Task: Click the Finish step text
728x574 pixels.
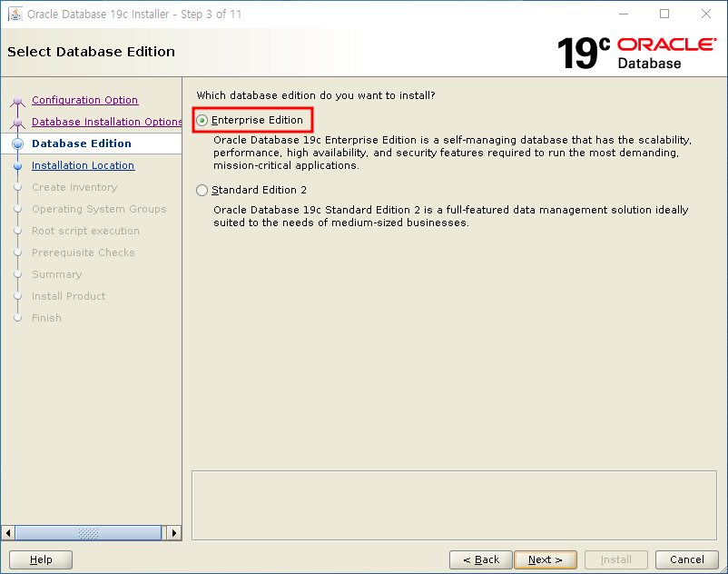Action: pyautogui.click(x=46, y=318)
